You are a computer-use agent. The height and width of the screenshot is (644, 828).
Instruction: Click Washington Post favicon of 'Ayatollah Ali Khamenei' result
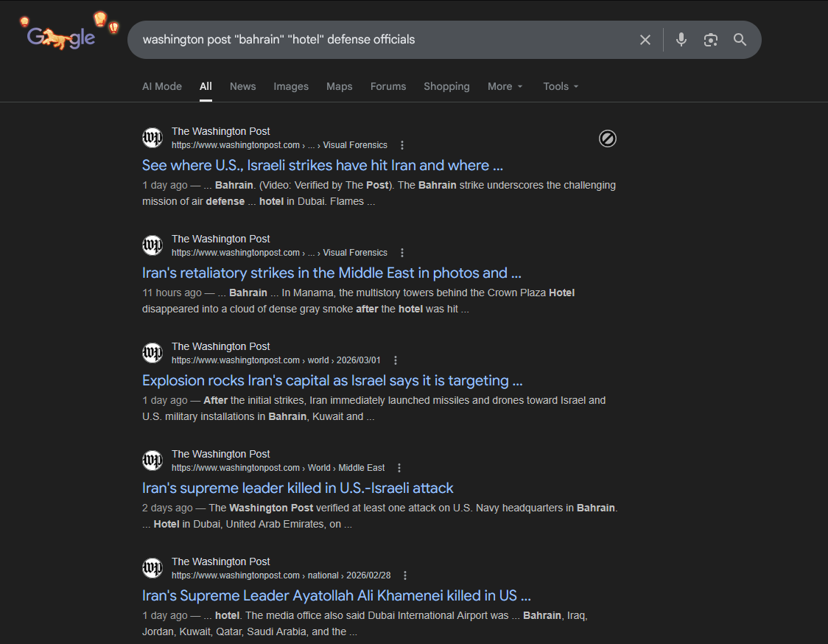(x=152, y=568)
